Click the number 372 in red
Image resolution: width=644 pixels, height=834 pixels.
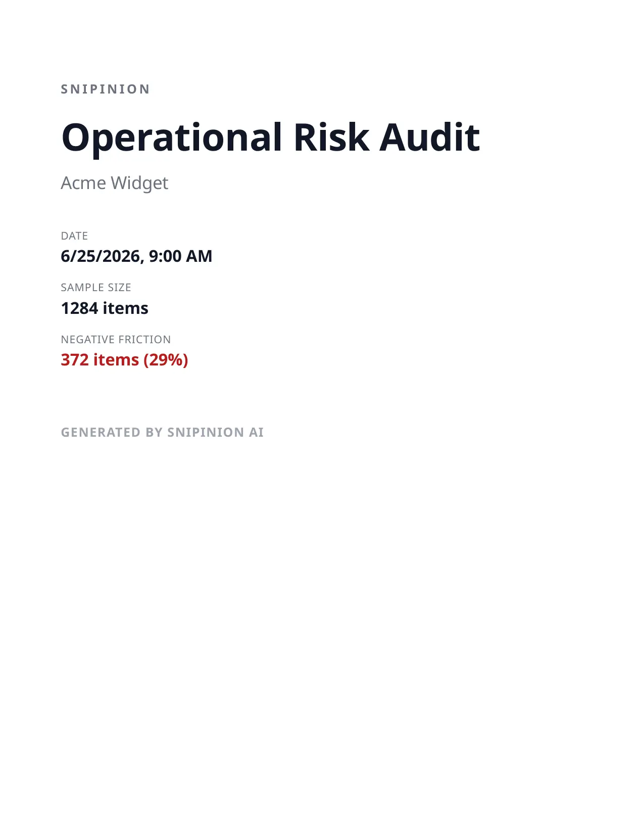pos(75,360)
